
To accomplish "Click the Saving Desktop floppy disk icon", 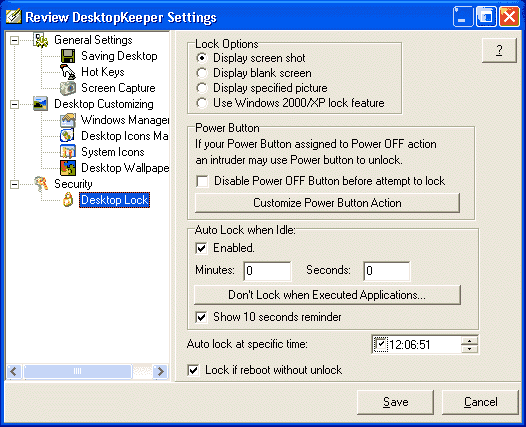I will 68,56.
